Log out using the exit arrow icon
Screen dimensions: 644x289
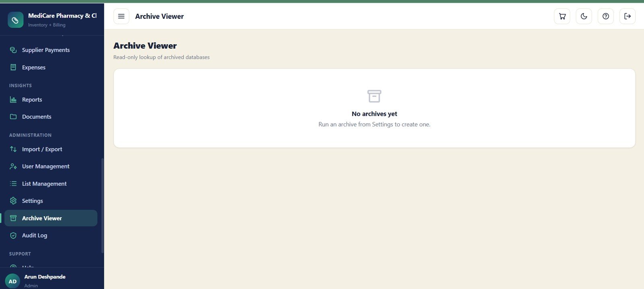tap(627, 16)
